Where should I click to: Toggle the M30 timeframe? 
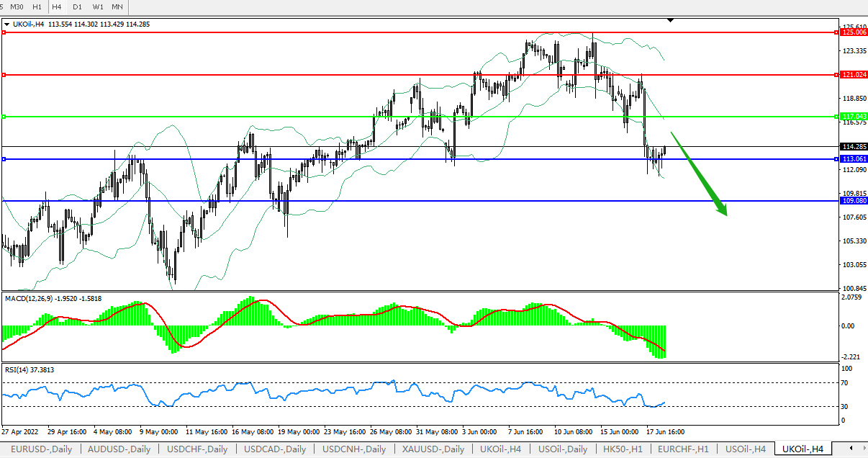17,6
